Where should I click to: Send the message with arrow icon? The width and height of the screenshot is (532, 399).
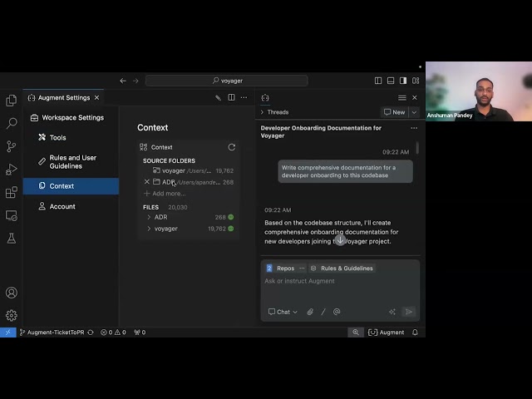[x=408, y=312]
